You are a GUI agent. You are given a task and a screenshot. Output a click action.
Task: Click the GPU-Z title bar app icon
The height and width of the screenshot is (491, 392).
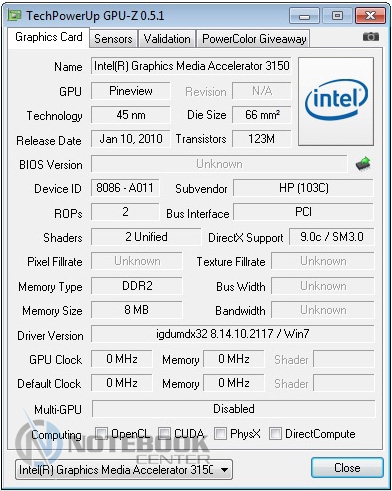tap(15, 15)
